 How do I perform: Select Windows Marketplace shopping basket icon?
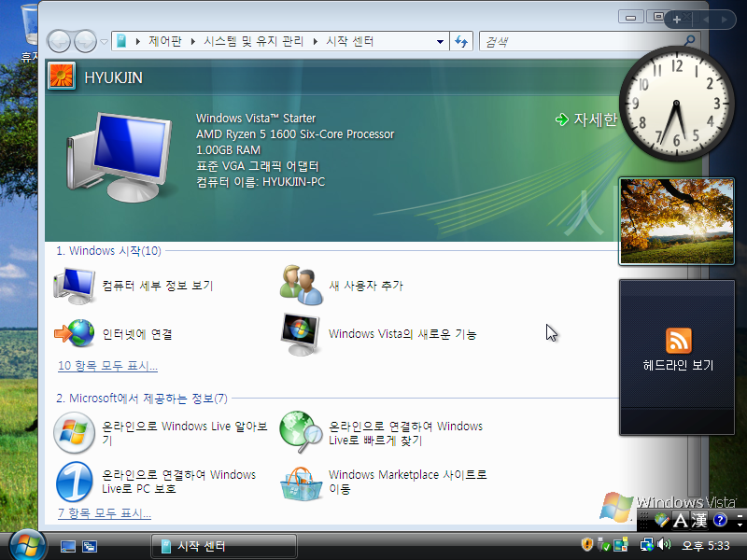click(301, 483)
